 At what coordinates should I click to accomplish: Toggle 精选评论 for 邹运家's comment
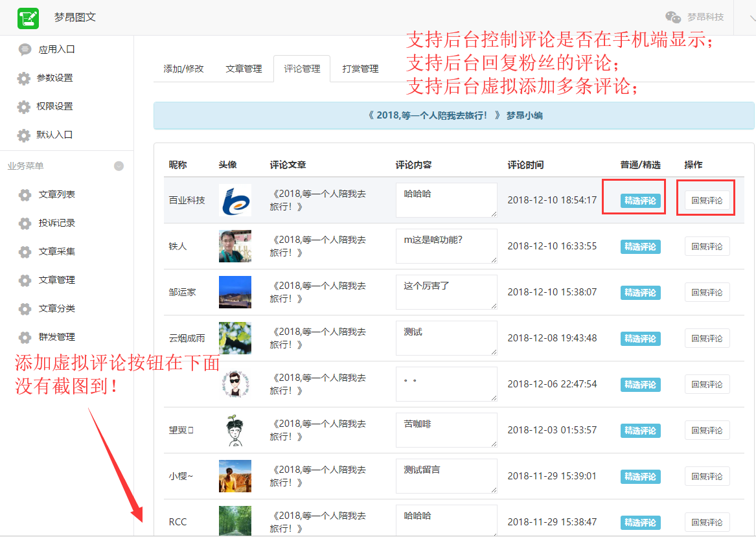coord(640,293)
